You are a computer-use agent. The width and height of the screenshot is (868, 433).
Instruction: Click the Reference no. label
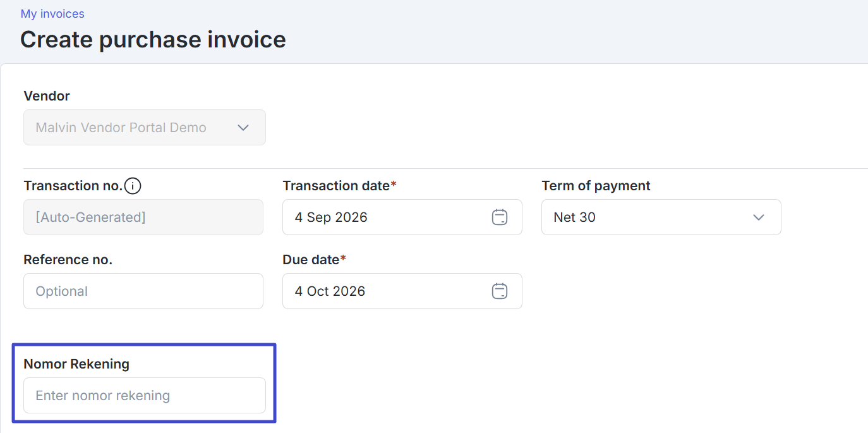[x=68, y=260]
